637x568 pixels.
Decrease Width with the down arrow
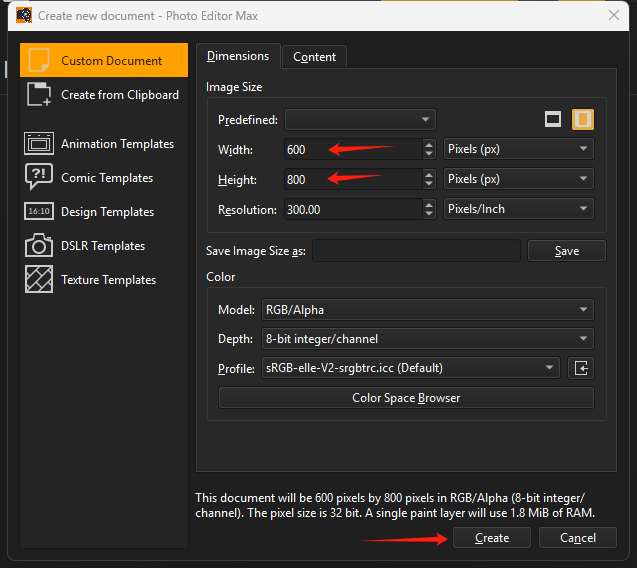coord(429,154)
